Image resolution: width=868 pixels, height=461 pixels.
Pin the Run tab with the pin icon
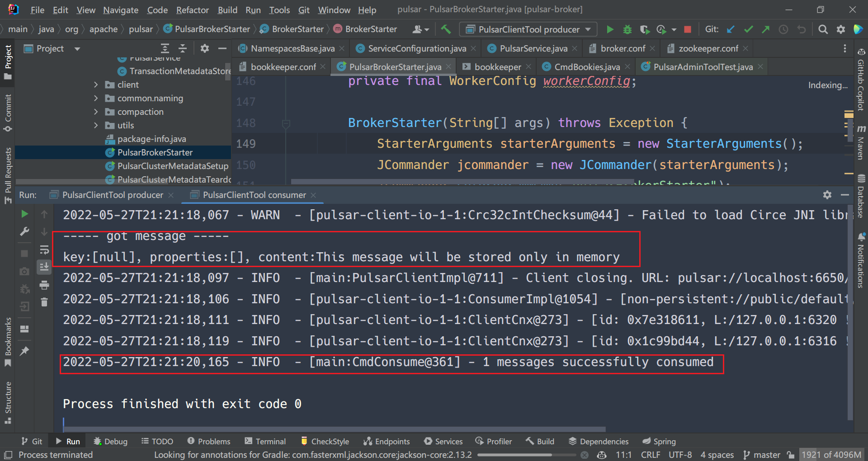(x=24, y=351)
